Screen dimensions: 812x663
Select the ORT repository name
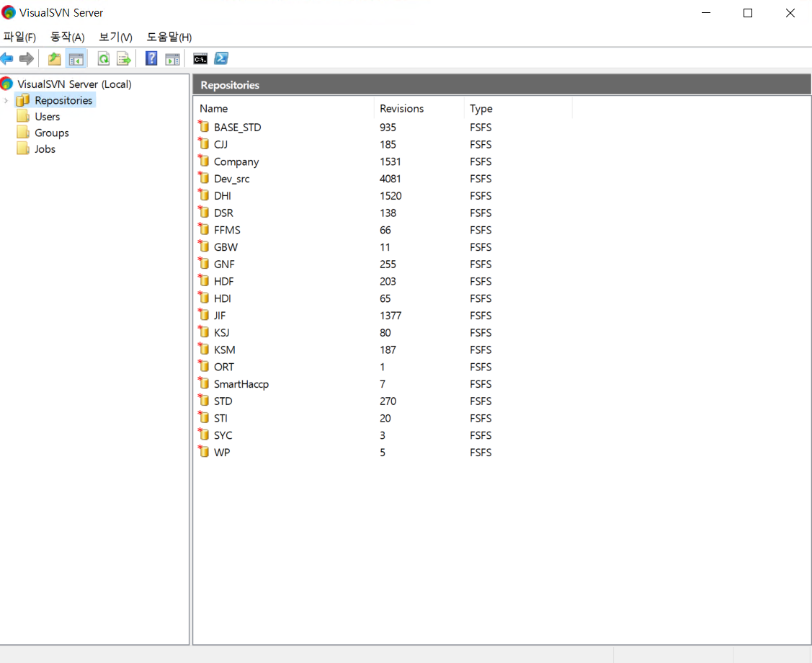coord(223,367)
